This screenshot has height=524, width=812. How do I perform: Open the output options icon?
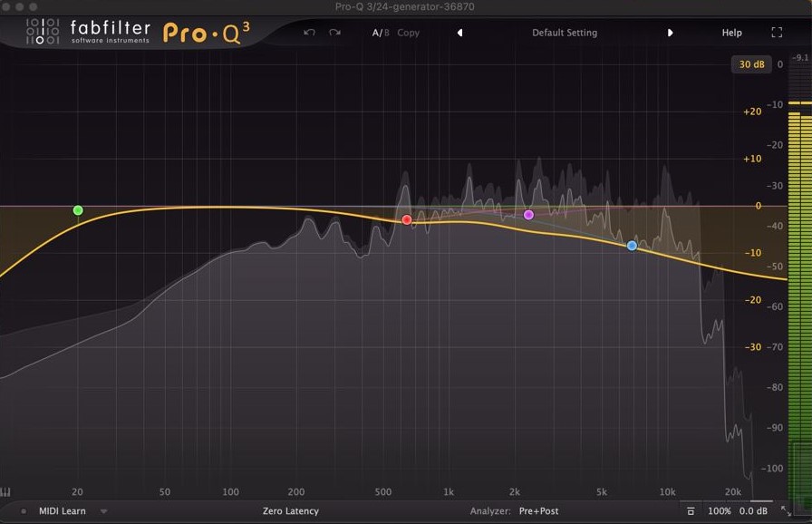[691, 511]
